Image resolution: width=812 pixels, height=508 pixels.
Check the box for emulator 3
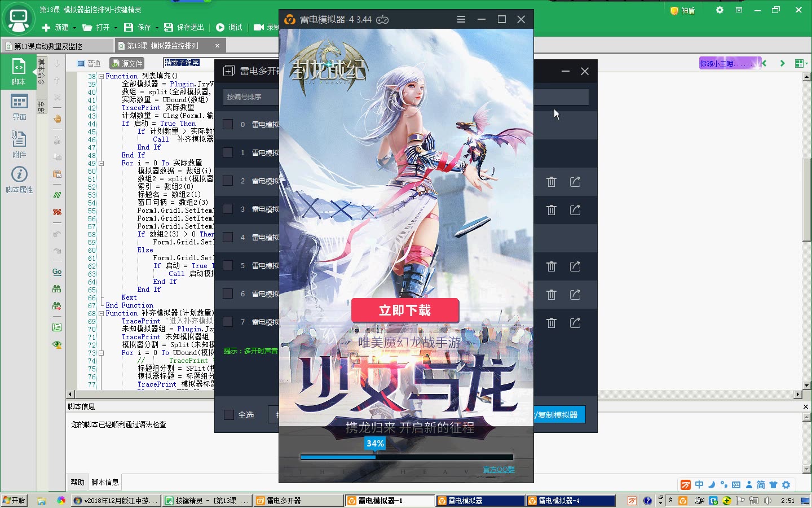coord(228,209)
